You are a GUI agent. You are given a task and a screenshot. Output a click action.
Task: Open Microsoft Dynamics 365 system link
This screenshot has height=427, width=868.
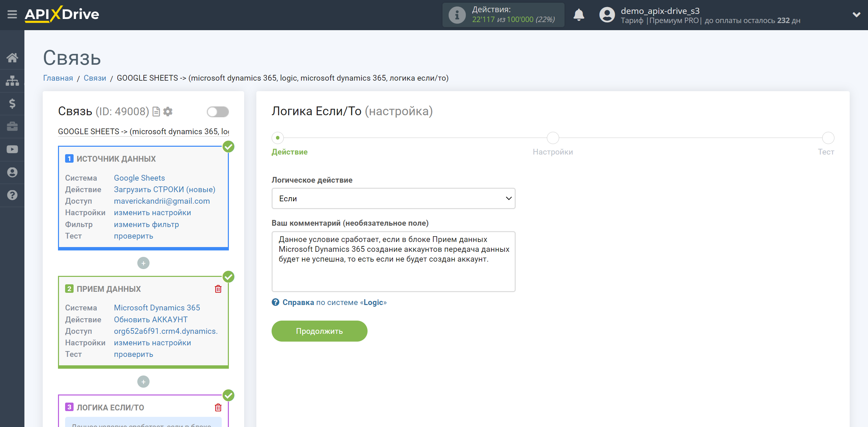tap(157, 308)
